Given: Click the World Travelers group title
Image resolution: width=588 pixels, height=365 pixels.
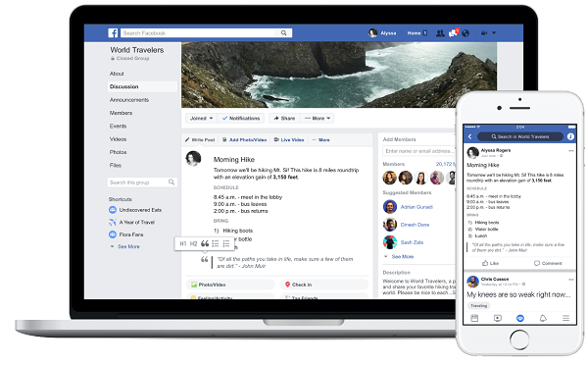Looking at the screenshot, I should (137, 50).
